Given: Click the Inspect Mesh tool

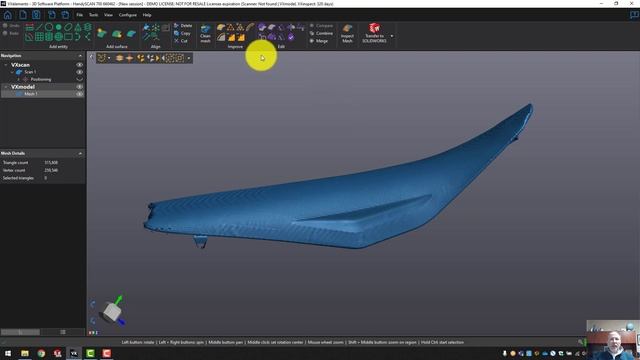Looking at the screenshot, I should (347, 33).
